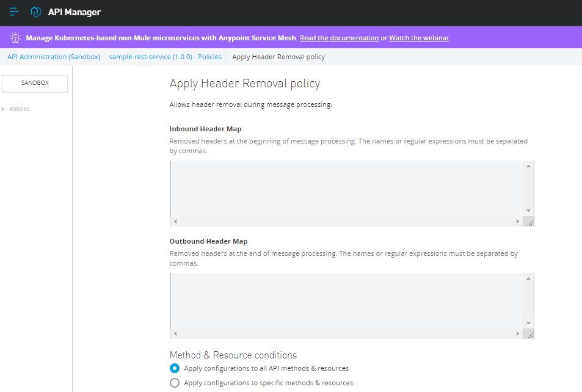582x392 pixels.
Task: Click Method & Resource conditions heading
Action: (x=233, y=355)
